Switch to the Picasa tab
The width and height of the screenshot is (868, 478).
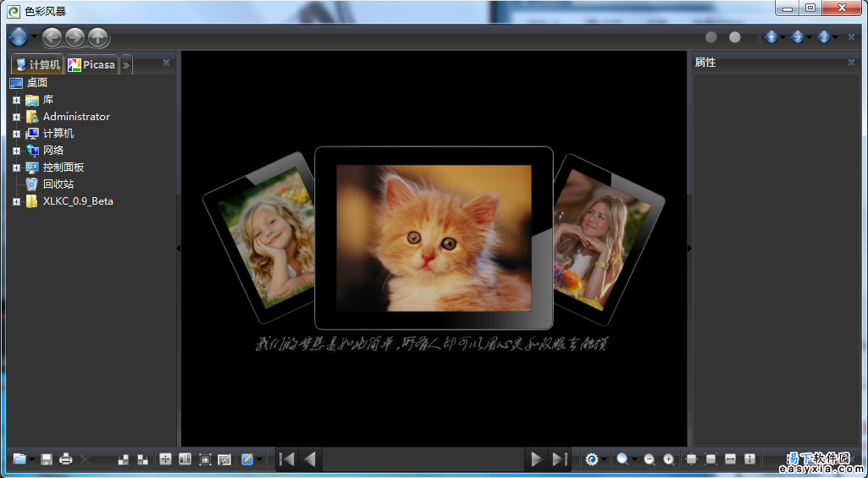[91, 64]
